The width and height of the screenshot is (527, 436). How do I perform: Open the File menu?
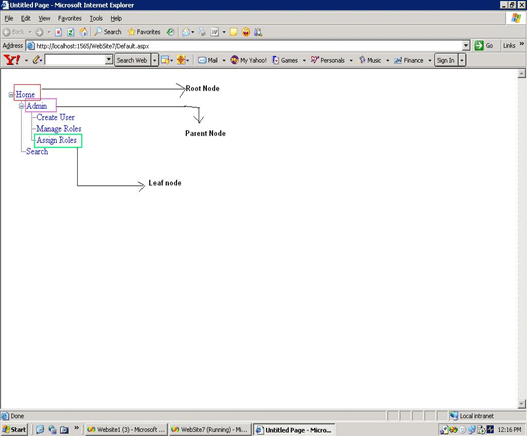coord(9,18)
